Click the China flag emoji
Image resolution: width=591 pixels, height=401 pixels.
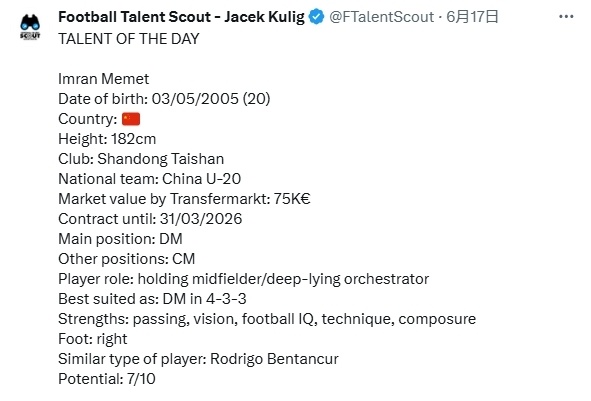click(131, 119)
